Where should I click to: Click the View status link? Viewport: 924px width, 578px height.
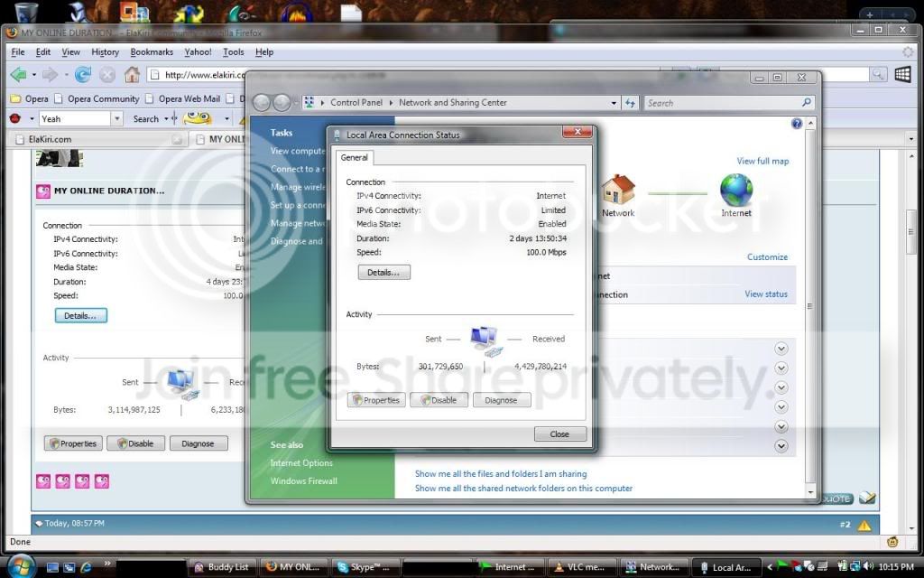tap(766, 294)
